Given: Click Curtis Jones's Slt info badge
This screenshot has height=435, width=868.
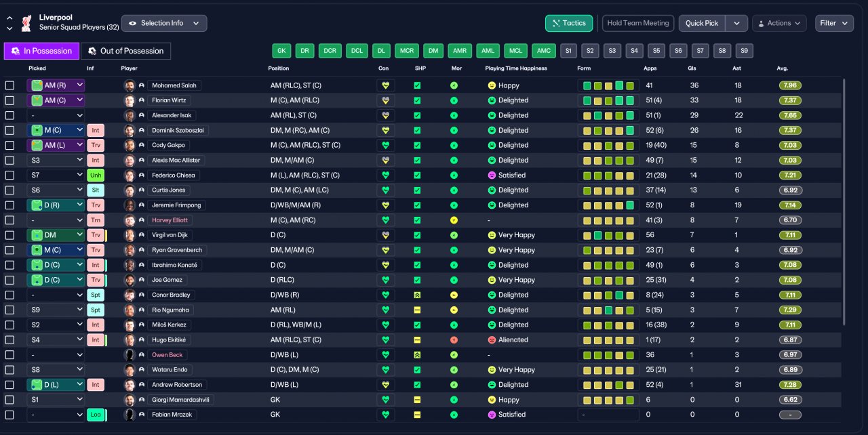Looking at the screenshot, I should pos(96,190).
